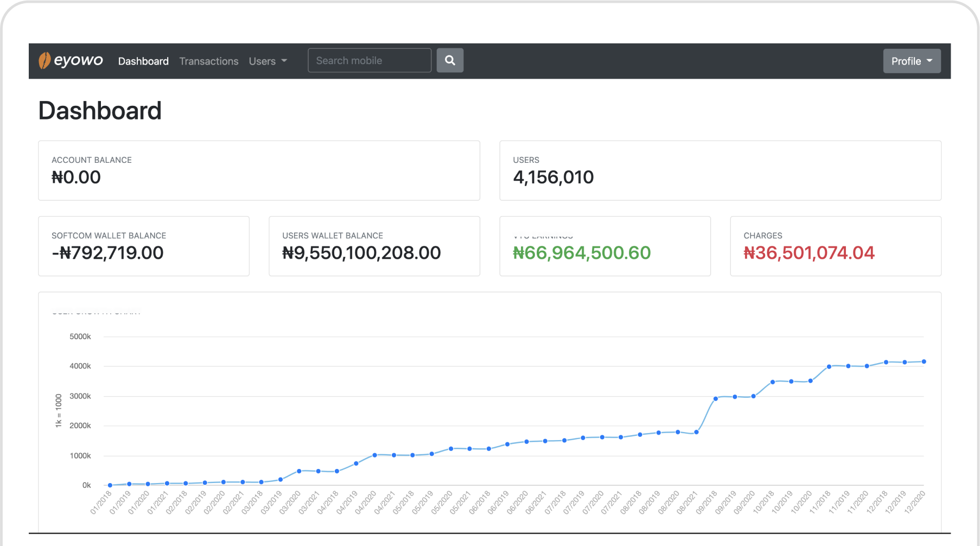The height and width of the screenshot is (546, 980).
Task: Click the 09/2018 x-axis label
Action: 707,503
